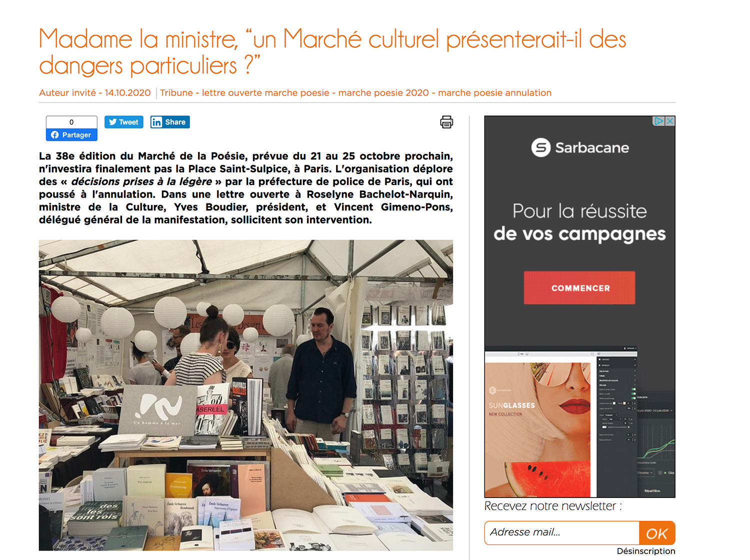Click the Facebook share count box
This screenshot has height=560, width=750.
(71, 122)
